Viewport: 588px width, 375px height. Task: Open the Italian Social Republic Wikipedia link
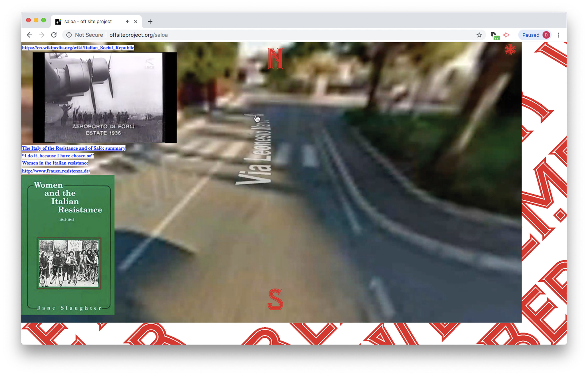tap(78, 48)
